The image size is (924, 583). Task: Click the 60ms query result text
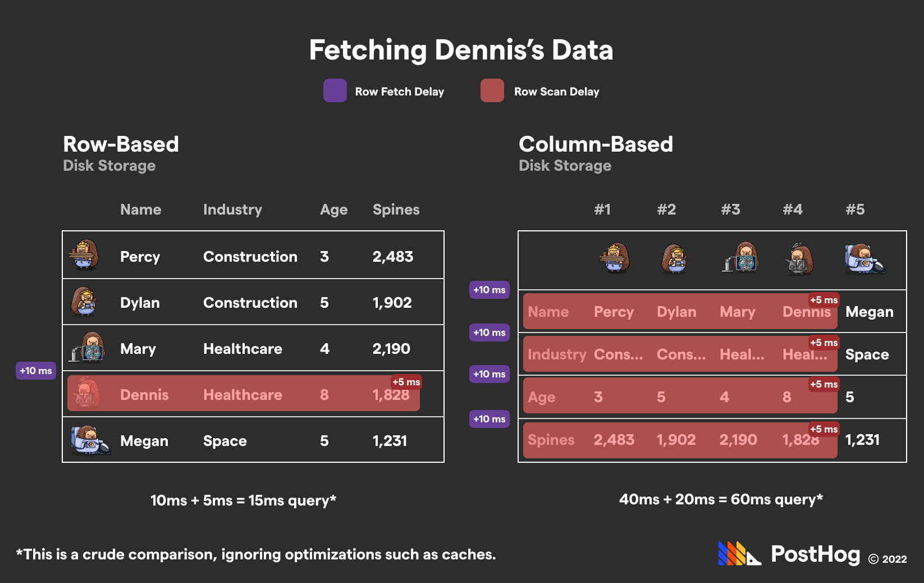(x=721, y=499)
